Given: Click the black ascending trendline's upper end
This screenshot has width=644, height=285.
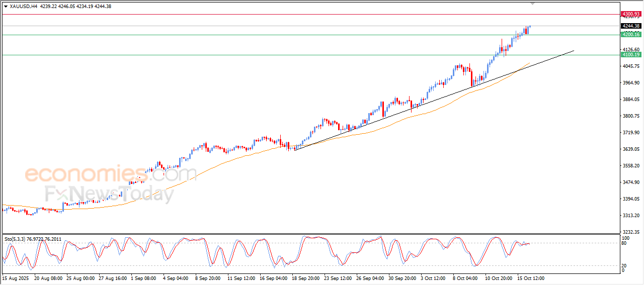Looking at the screenshot, I should pyautogui.click(x=574, y=50).
